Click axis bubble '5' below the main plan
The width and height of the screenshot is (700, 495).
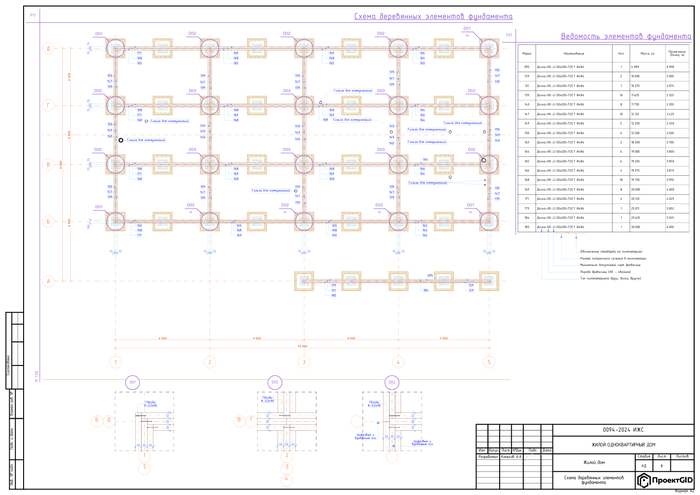[489, 362]
